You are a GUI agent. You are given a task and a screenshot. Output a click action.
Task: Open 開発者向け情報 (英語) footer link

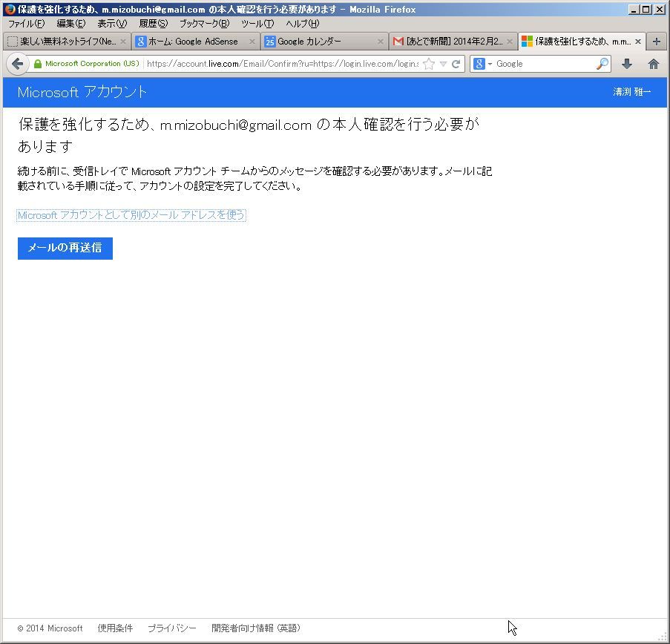[x=256, y=628]
